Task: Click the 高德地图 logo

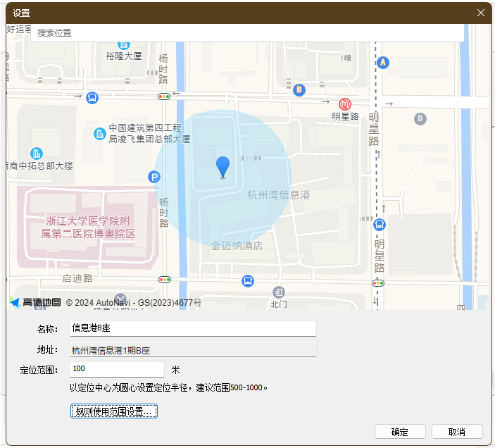Action: coord(35,302)
